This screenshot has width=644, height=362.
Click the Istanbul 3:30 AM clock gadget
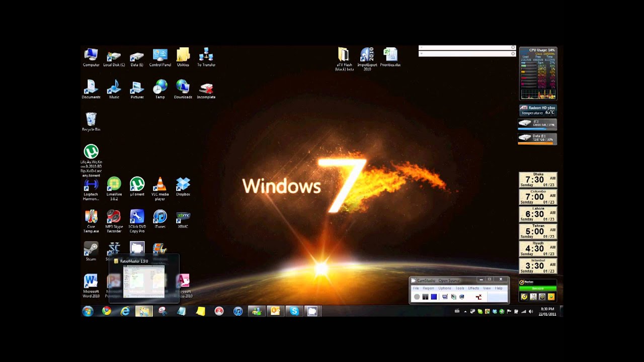[x=538, y=265]
